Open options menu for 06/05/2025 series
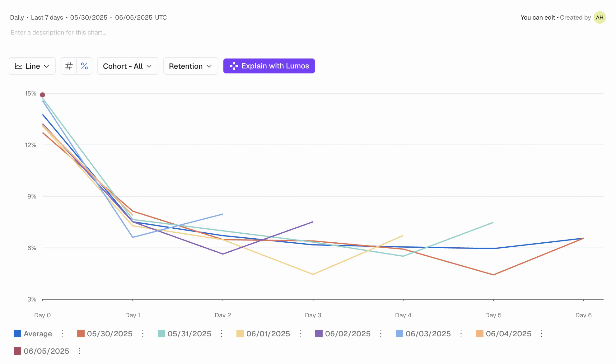This screenshot has height=364, width=616. coord(79,351)
